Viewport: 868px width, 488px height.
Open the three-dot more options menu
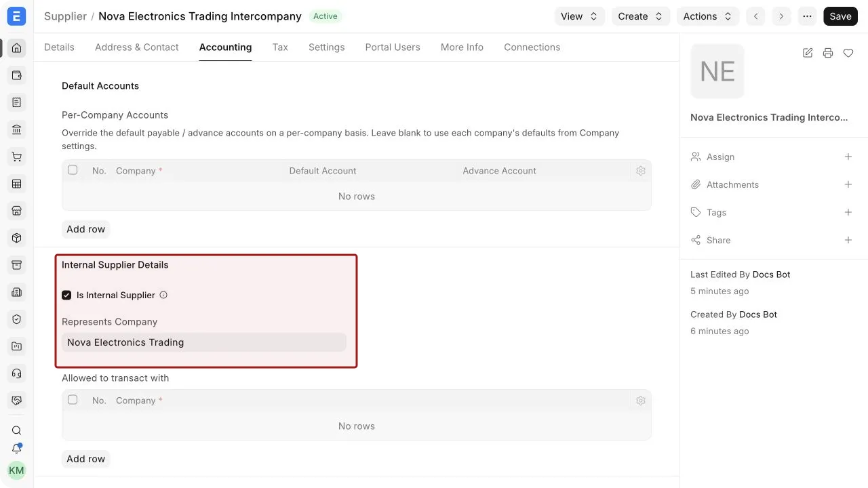807,16
